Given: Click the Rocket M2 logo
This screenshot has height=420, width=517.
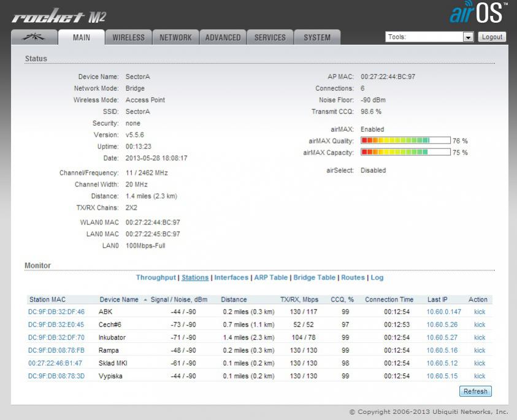Looking at the screenshot, I should click(x=59, y=17).
